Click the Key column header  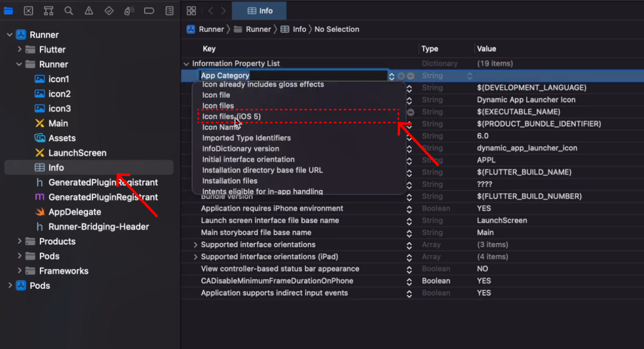(x=209, y=49)
